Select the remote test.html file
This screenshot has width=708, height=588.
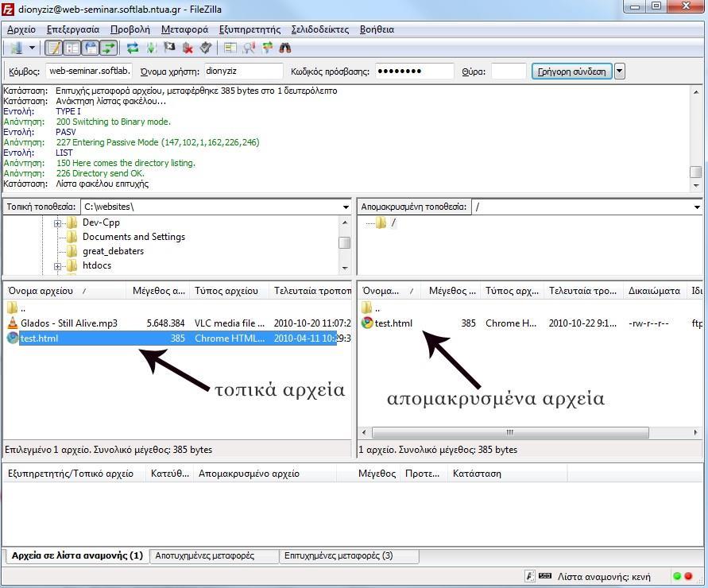pyautogui.click(x=393, y=323)
